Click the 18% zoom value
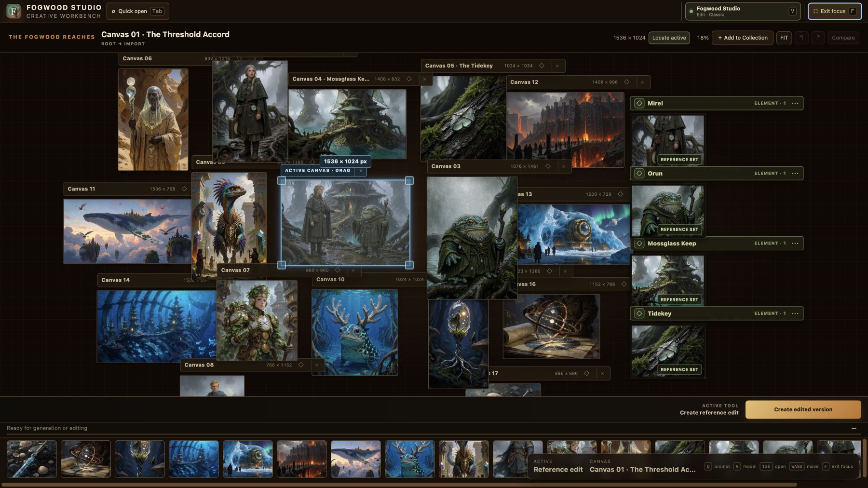Screen dimensions: 868x488 703,38
